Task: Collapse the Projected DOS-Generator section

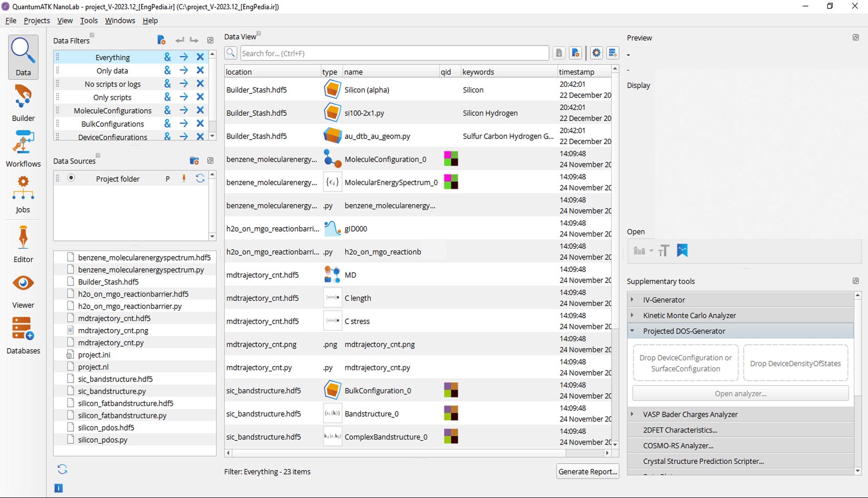Action: [x=632, y=331]
